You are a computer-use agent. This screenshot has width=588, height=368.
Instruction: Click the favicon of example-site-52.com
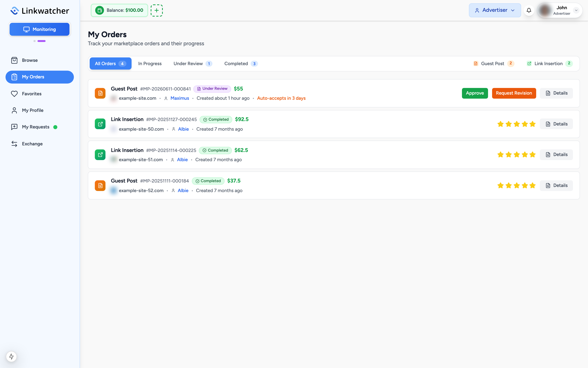114,191
